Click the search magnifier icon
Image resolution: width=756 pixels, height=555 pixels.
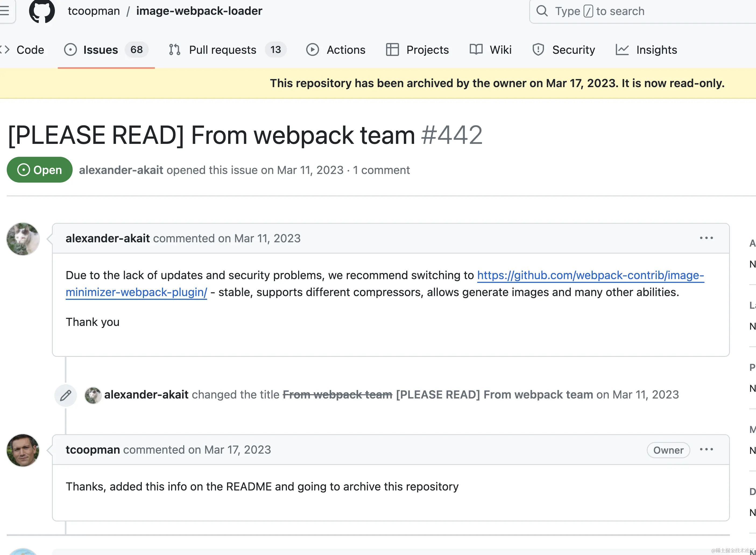point(542,11)
